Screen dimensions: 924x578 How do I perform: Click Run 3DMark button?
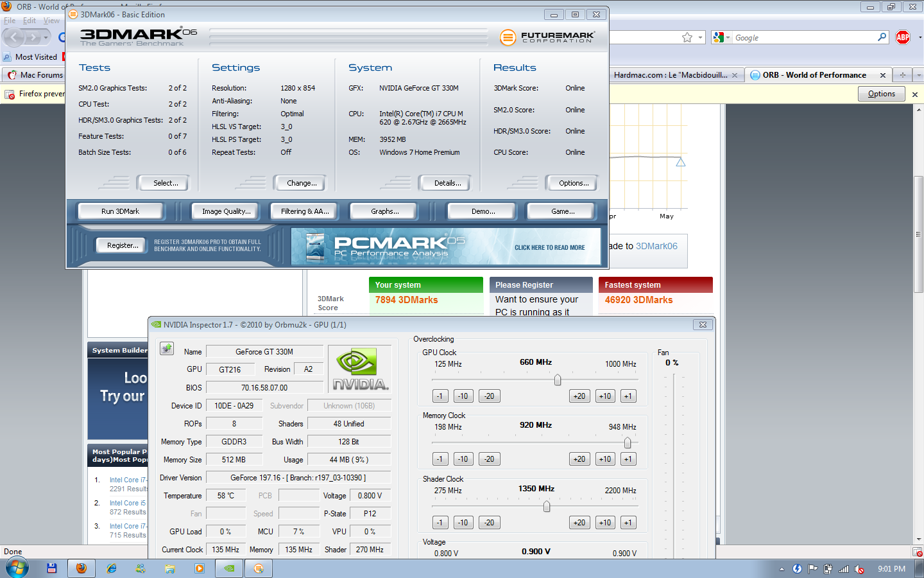point(120,211)
